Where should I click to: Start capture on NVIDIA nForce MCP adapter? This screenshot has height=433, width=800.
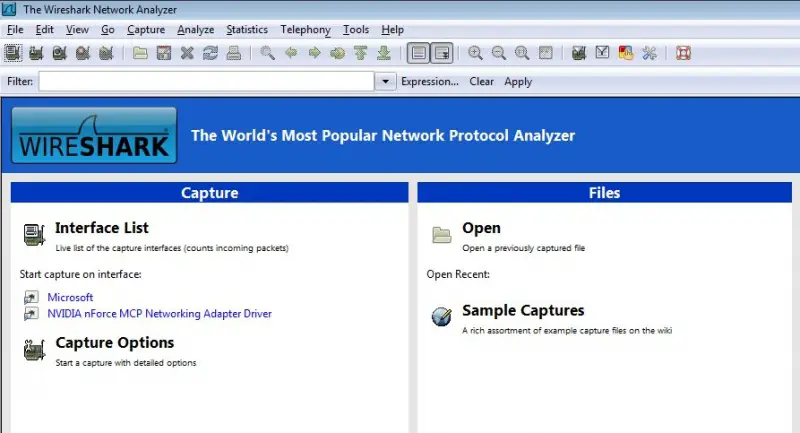pyautogui.click(x=159, y=314)
